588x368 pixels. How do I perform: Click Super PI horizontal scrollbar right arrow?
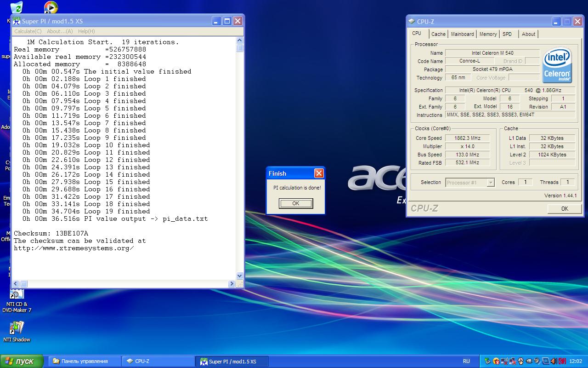click(x=232, y=284)
